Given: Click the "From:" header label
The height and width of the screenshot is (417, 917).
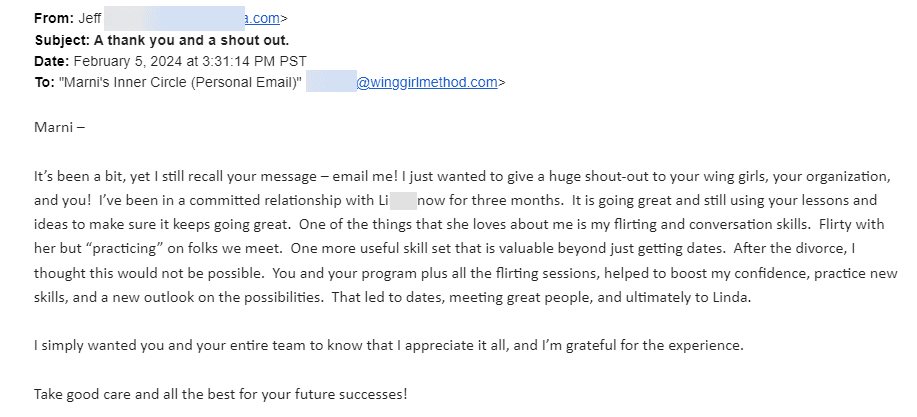Looking at the screenshot, I should [54, 19].
